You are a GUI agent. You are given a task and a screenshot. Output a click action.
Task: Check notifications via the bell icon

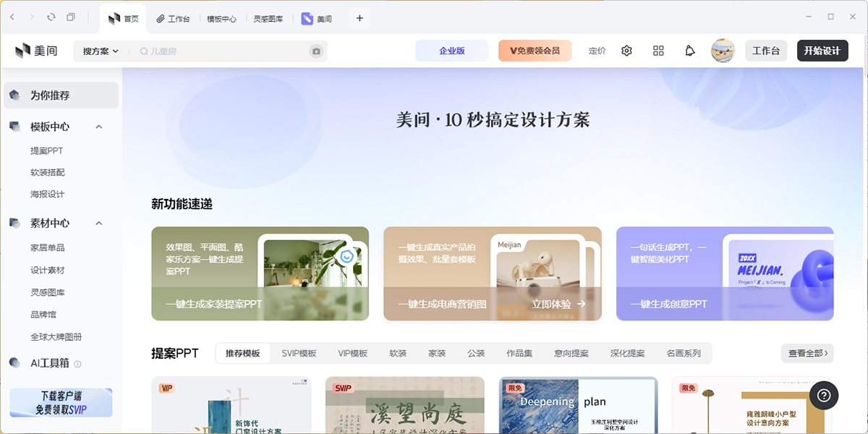click(x=690, y=51)
